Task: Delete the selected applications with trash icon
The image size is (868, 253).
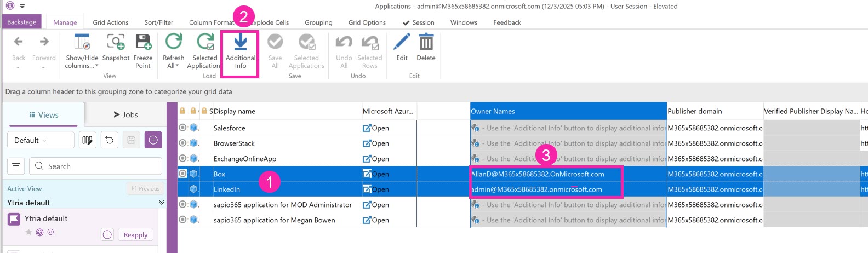Action: (x=426, y=43)
